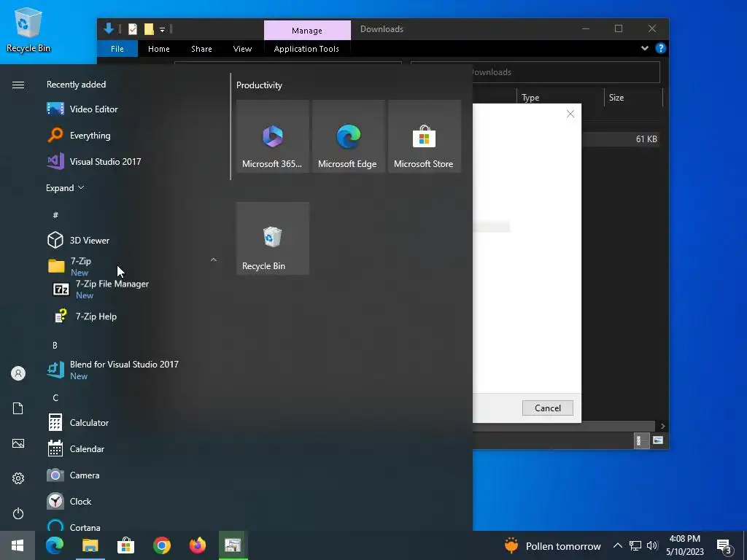This screenshot has height=560, width=747.
Task: Open user account icon in Start sidebar
Action: click(x=18, y=373)
